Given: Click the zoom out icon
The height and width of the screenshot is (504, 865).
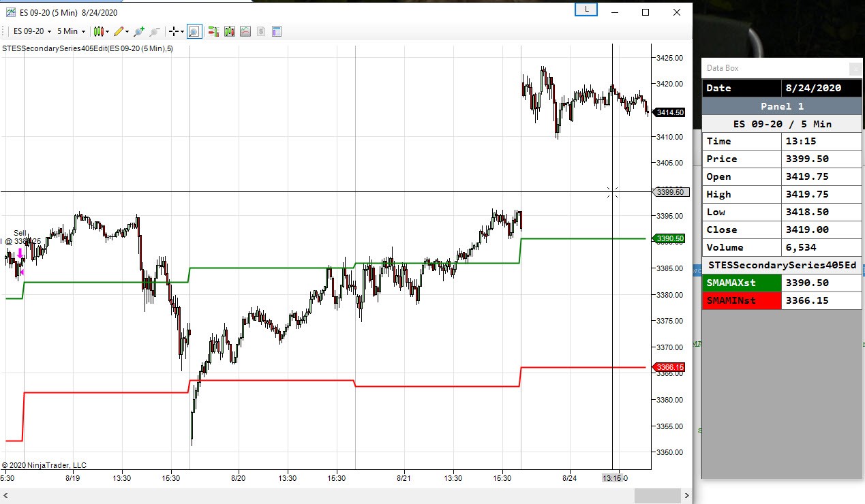Looking at the screenshot, I should click(154, 31).
